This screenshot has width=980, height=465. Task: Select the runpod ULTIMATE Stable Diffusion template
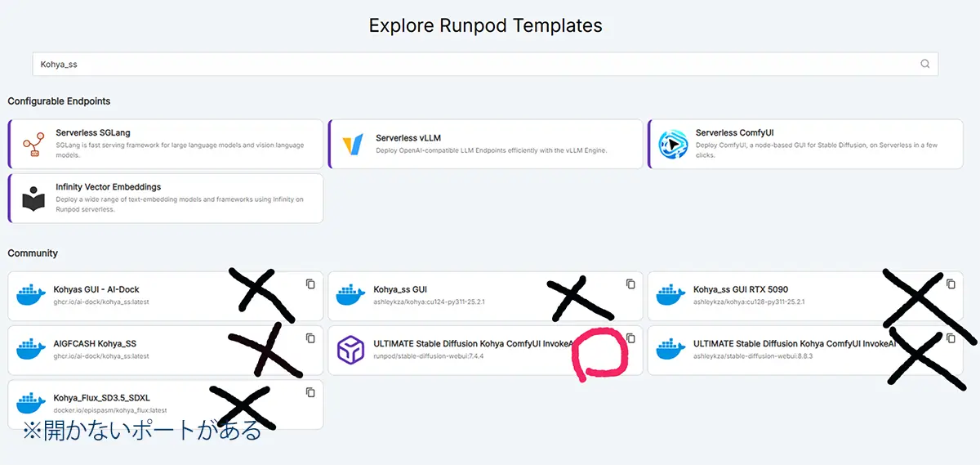coord(485,351)
